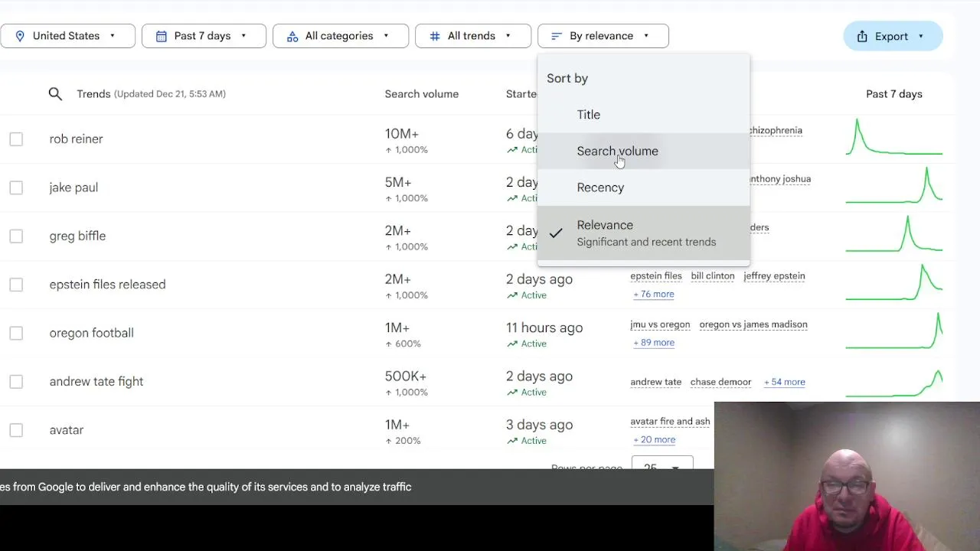Select the jake paul trend checkbox

tap(16, 187)
